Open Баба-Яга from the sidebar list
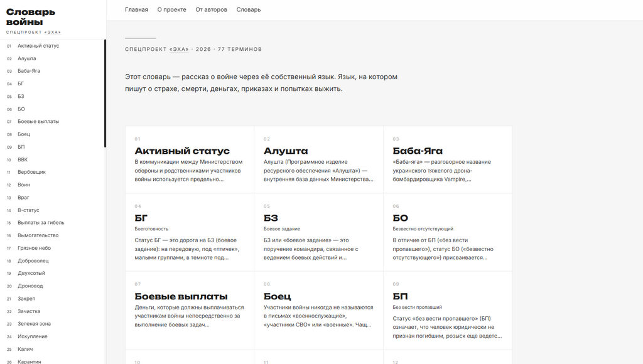Image resolution: width=643 pixels, height=364 pixels. [29, 71]
